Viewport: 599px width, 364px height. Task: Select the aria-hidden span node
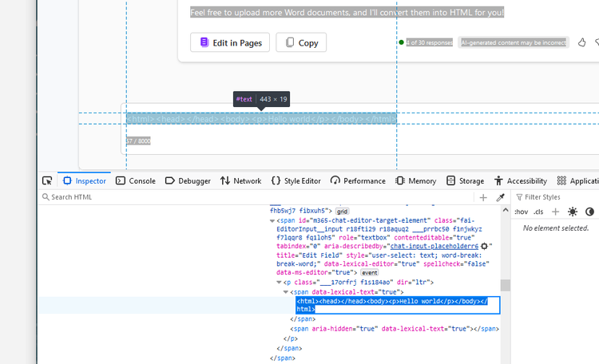(395, 329)
